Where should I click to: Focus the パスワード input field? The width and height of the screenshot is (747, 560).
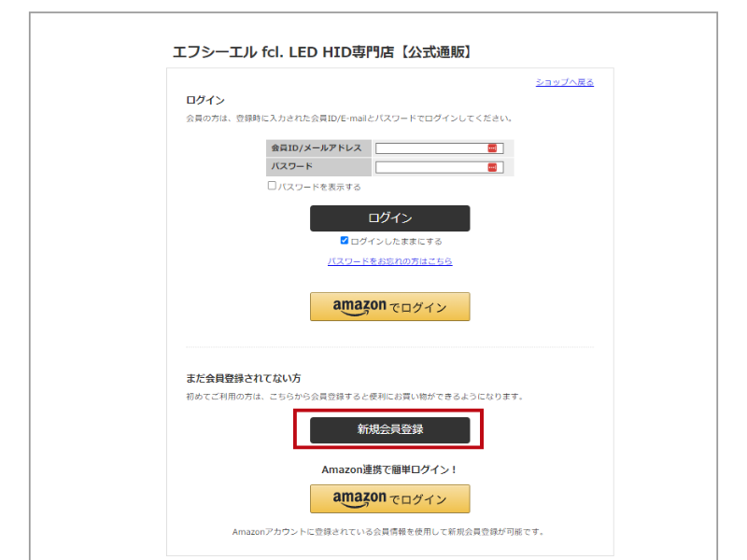click(439, 167)
